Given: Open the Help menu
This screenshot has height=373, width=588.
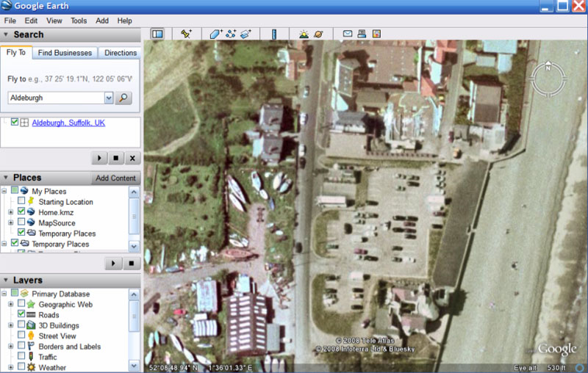Looking at the screenshot, I should coord(124,21).
